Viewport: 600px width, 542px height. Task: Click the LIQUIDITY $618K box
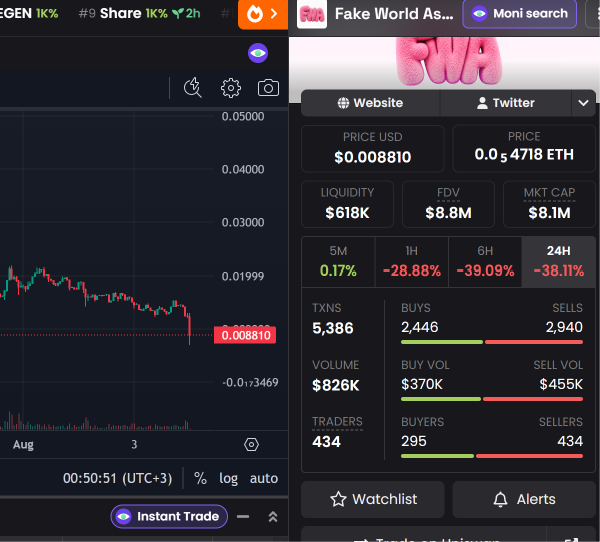[x=347, y=204]
